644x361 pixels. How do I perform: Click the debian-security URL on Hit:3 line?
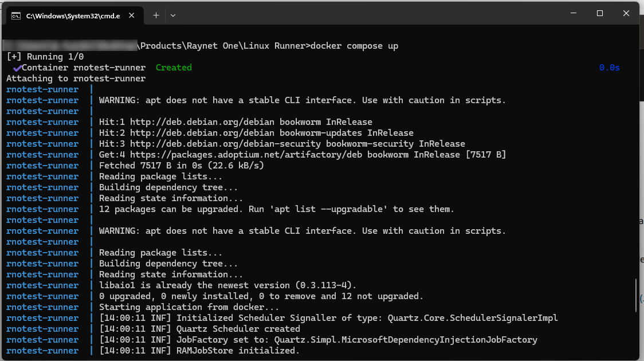point(230,144)
